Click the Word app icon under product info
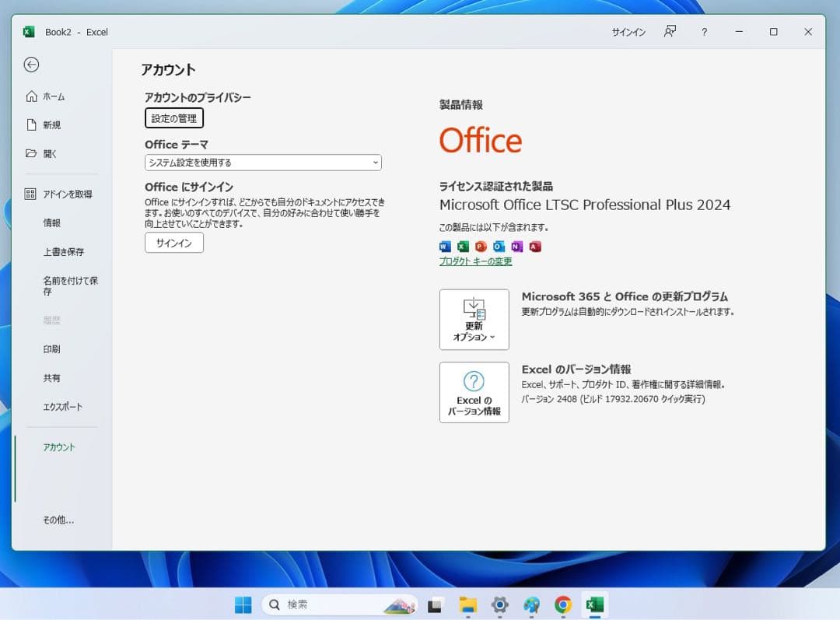This screenshot has height=620, width=840. tap(445, 247)
